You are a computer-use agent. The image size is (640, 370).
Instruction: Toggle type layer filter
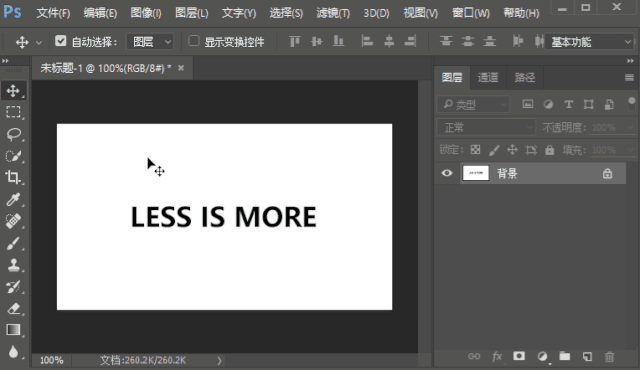pos(568,104)
